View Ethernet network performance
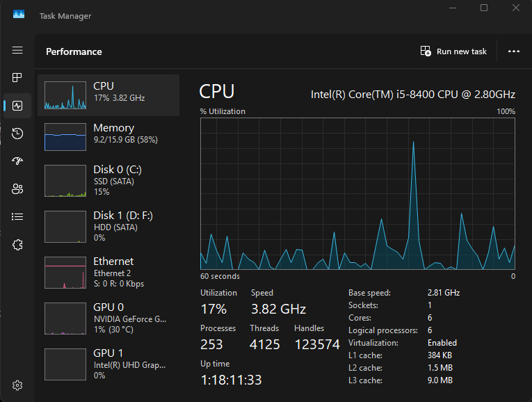Viewport: 532px width, 402px height. (108, 272)
